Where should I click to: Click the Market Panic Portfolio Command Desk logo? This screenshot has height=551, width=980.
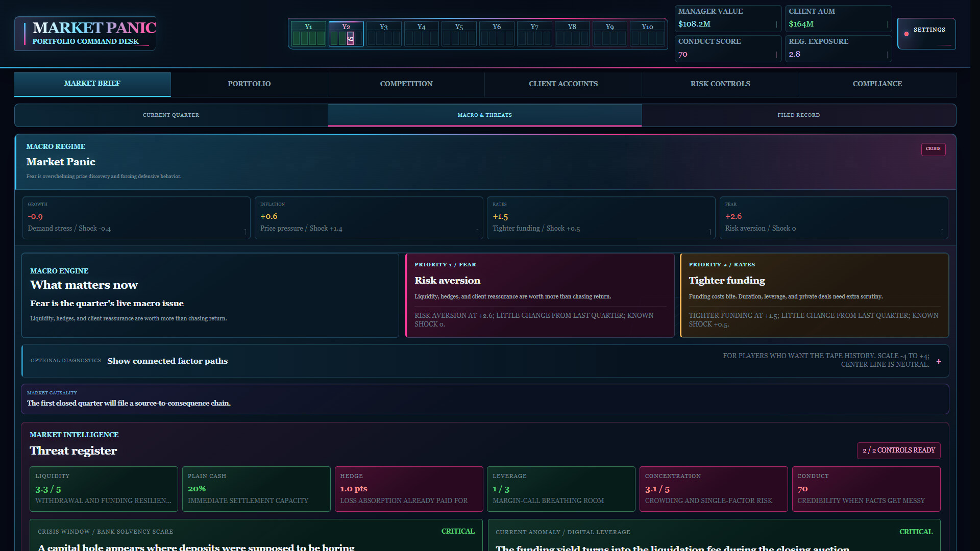tap(85, 34)
